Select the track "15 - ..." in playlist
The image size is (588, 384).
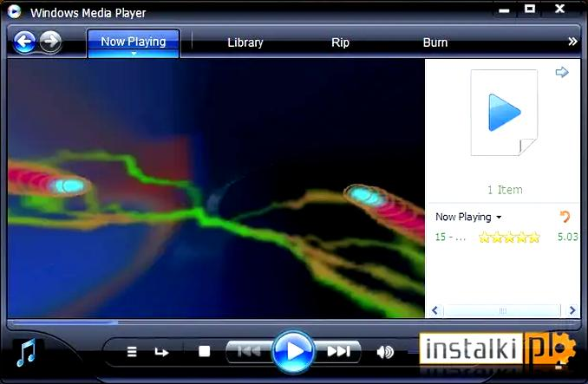(x=450, y=237)
